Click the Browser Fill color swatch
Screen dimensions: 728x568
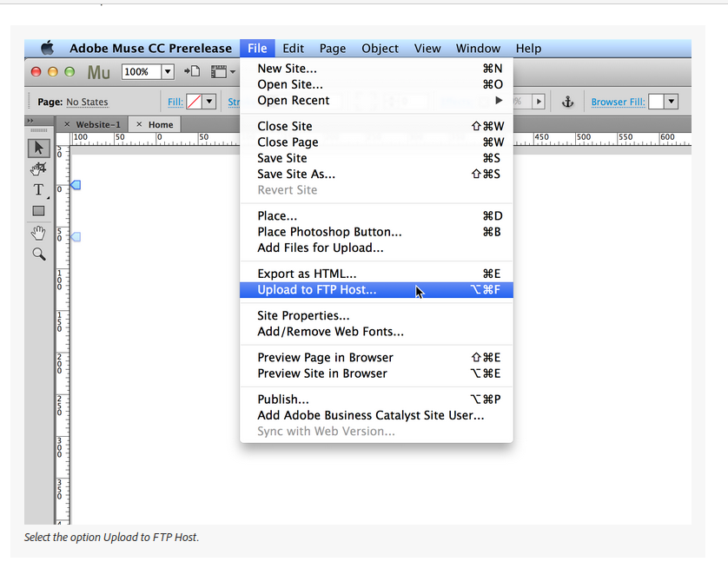point(656,101)
